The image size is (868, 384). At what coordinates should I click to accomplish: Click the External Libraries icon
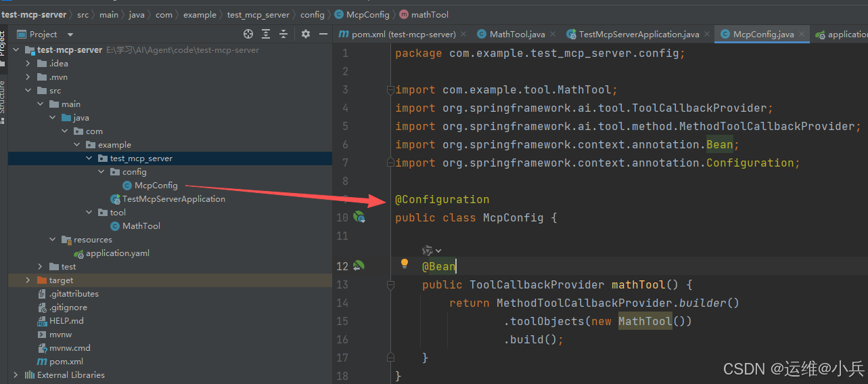[30, 375]
